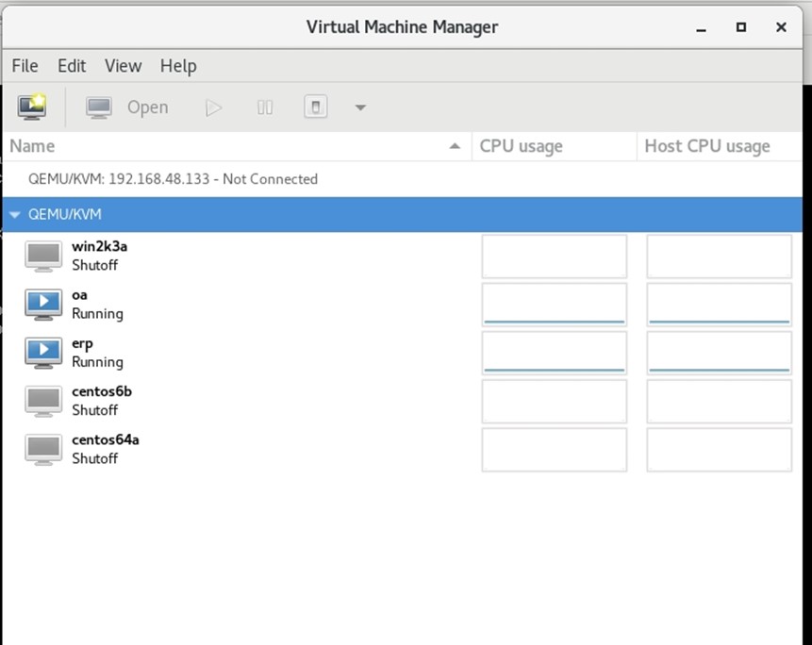The height and width of the screenshot is (645, 812).
Task: Click the Shut down power icon
Action: [315, 107]
